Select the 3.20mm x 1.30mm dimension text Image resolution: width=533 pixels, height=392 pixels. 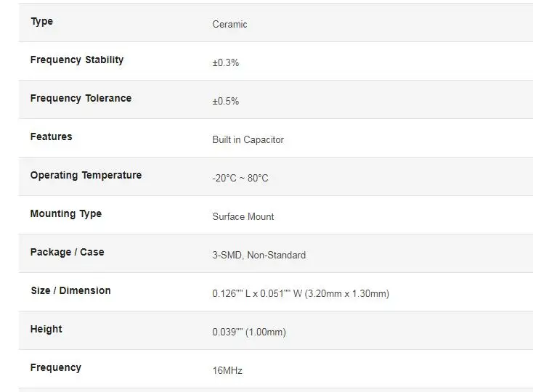coord(346,294)
